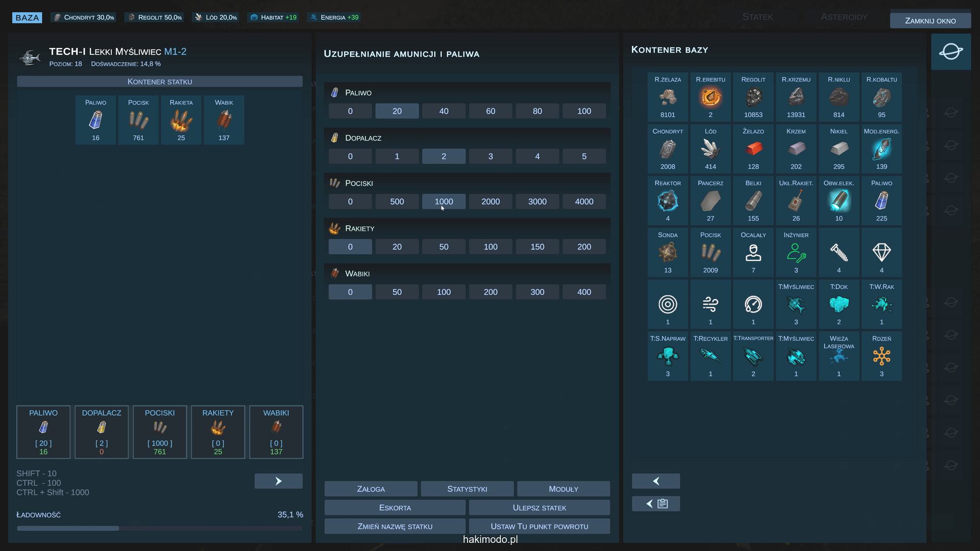Click the Sonda probe icon
The width and height of the screenshot is (980, 551).
point(667,253)
